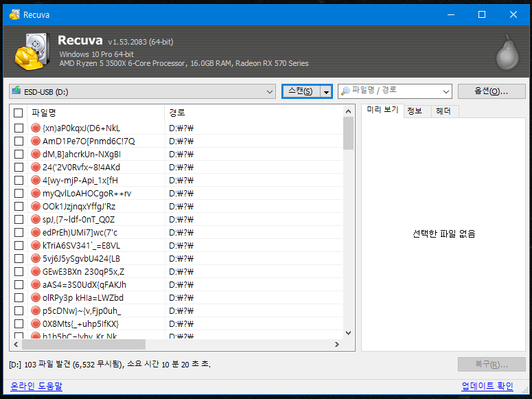Image resolution: width=532 pixels, height=399 pixels.
Task: Select the file name p5cDNw}~{v,Fjp0uh_
Action: click(x=82, y=310)
